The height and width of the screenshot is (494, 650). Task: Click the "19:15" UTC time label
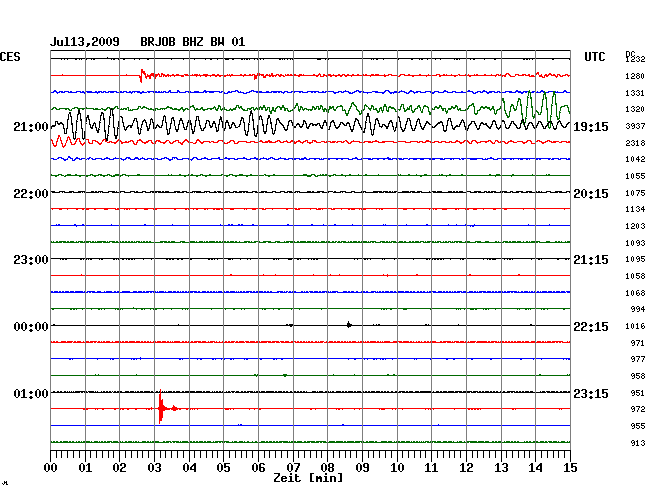[x=591, y=127]
